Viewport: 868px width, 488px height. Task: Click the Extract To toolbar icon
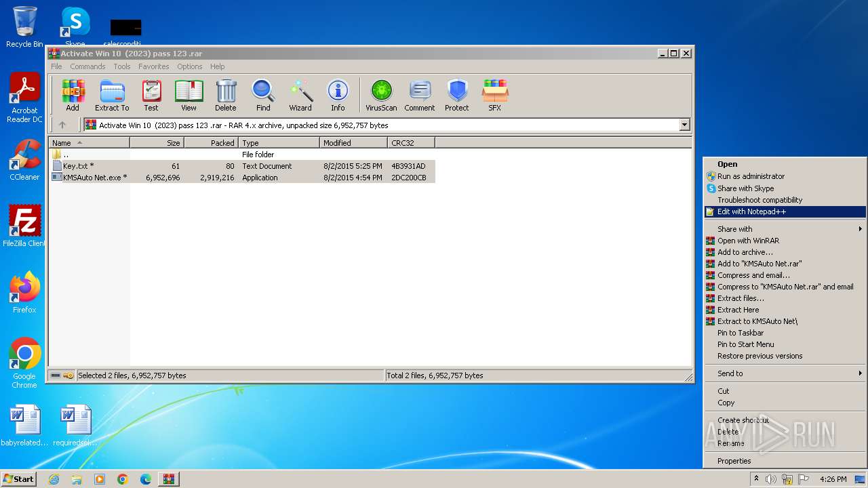pyautogui.click(x=112, y=96)
